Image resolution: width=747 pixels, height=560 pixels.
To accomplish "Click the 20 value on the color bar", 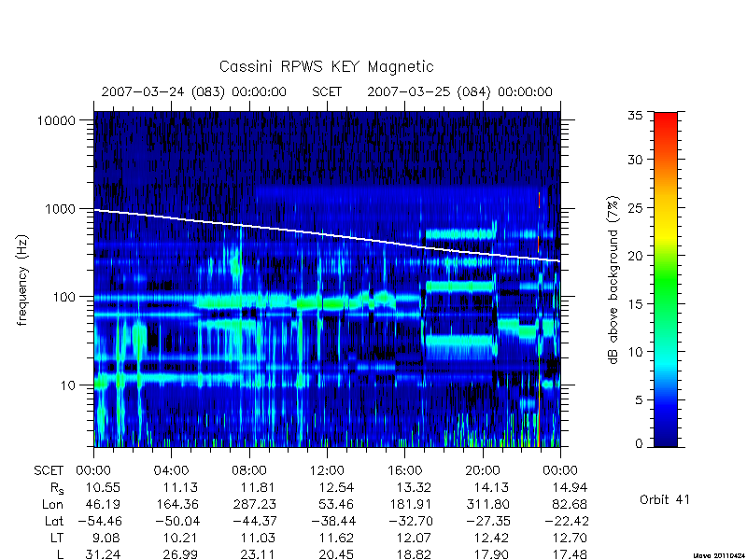I will [x=635, y=256].
